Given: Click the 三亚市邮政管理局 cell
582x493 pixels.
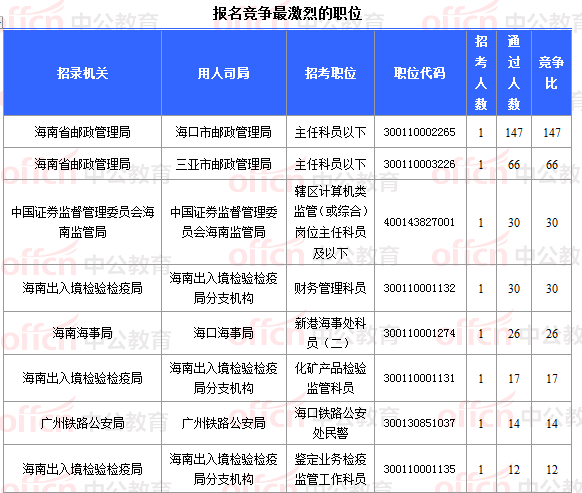Looking at the screenshot, I should coord(223,164).
